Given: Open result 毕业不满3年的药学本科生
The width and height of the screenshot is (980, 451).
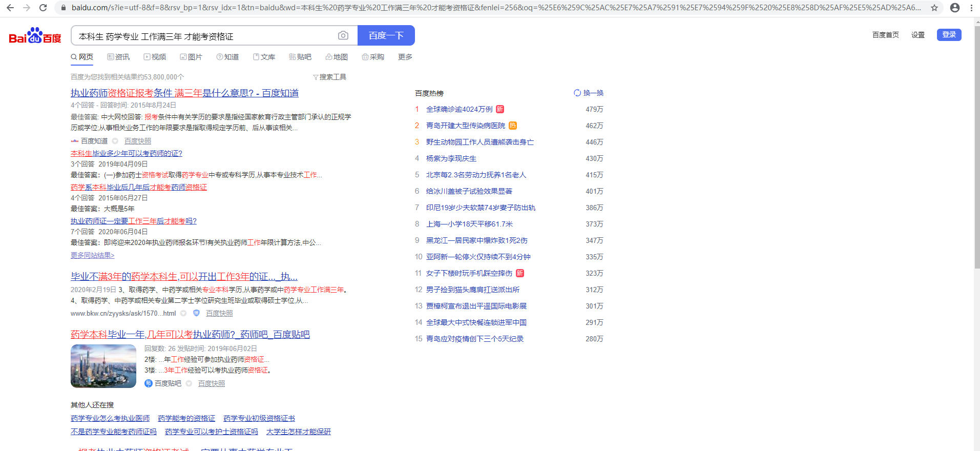Looking at the screenshot, I should [184, 277].
